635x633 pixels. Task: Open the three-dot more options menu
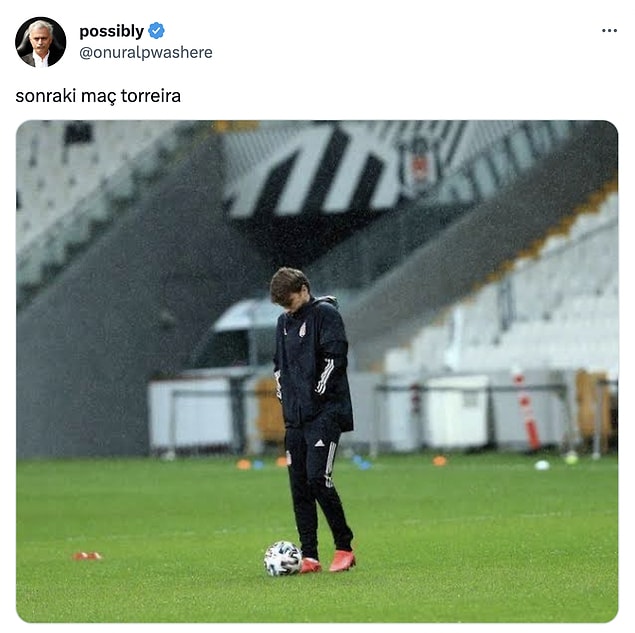point(609,31)
